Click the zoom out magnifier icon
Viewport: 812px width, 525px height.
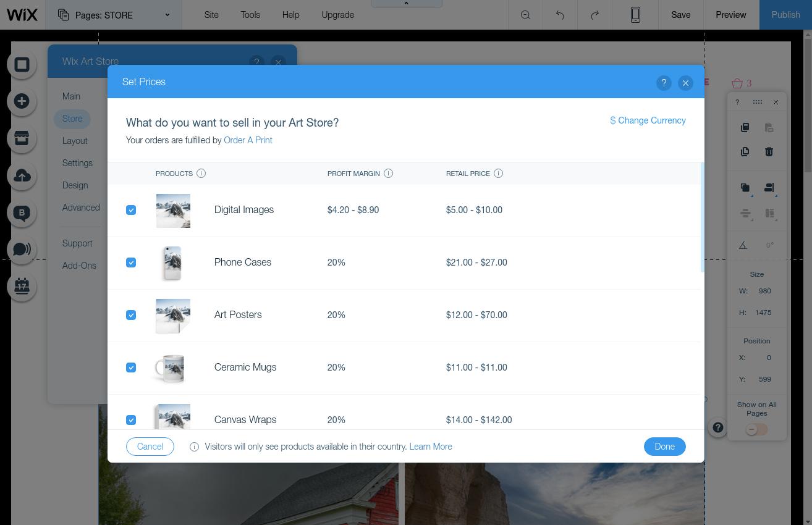525,15
